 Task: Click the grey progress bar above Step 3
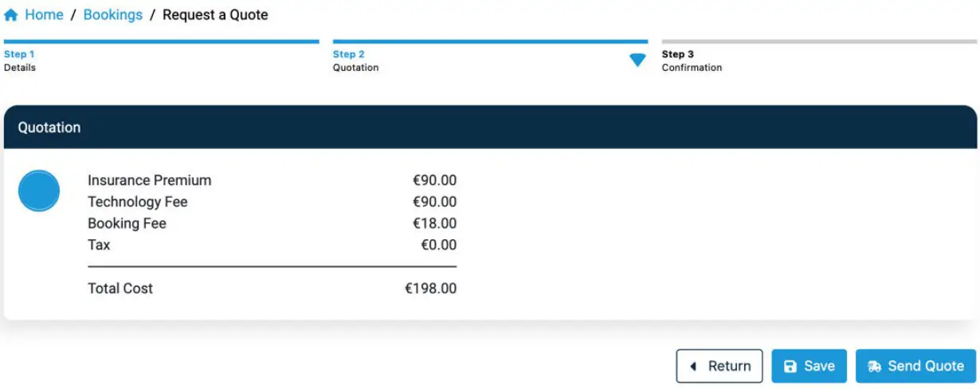pyautogui.click(x=818, y=41)
